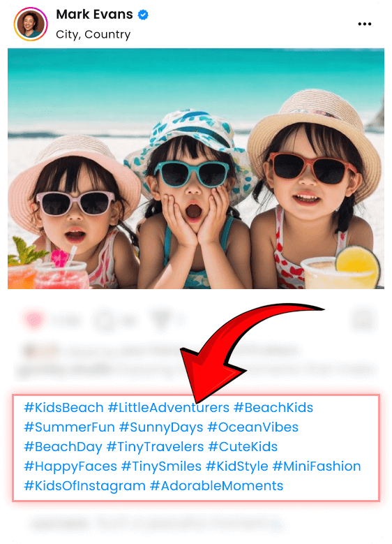Tap the blurred share icon
392x544 pixels.
point(161,319)
